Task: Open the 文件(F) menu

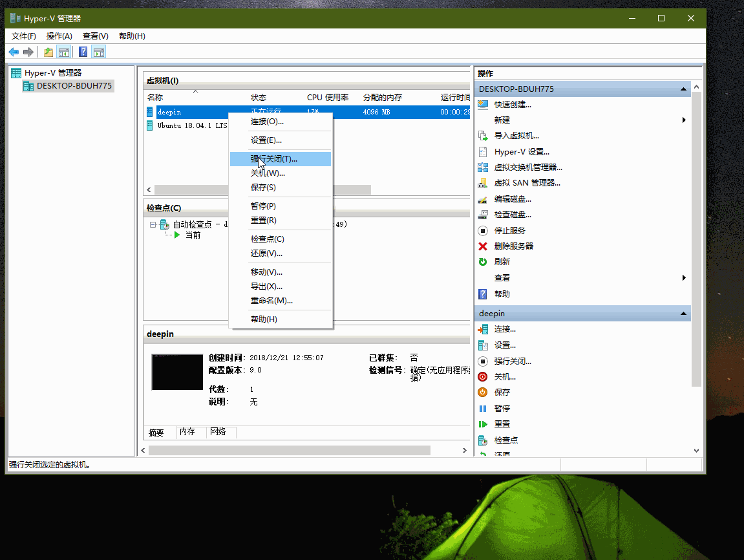Action: pyautogui.click(x=24, y=36)
